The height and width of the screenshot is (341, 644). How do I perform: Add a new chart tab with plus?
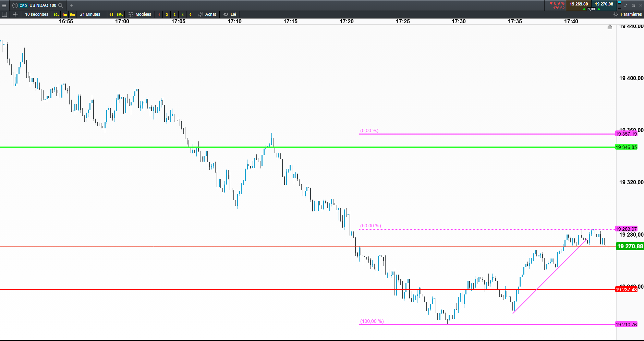tap(72, 5)
